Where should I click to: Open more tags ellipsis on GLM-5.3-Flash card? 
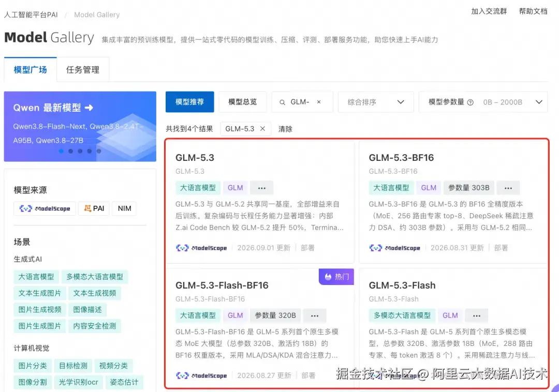(477, 315)
